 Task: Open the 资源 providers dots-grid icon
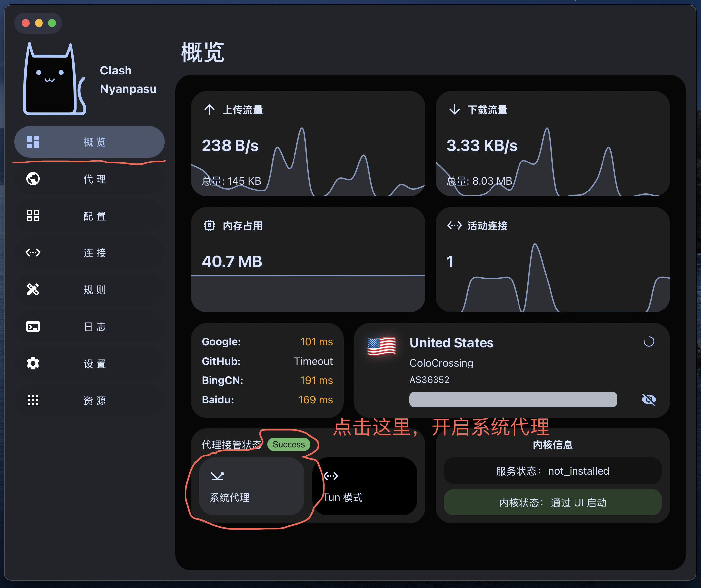tap(33, 400)
